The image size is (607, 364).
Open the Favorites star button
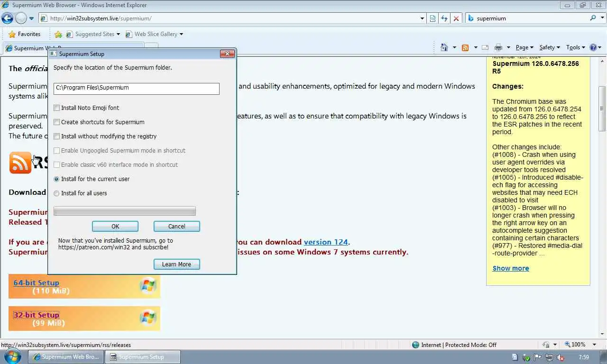[x=24, y=34]
